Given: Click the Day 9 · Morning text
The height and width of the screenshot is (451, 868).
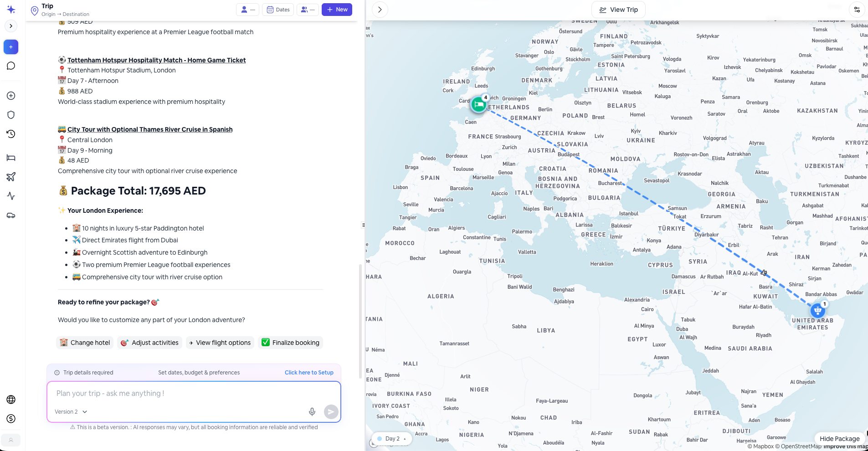Looking at the screenshot, I should click(x=90, y=150).
